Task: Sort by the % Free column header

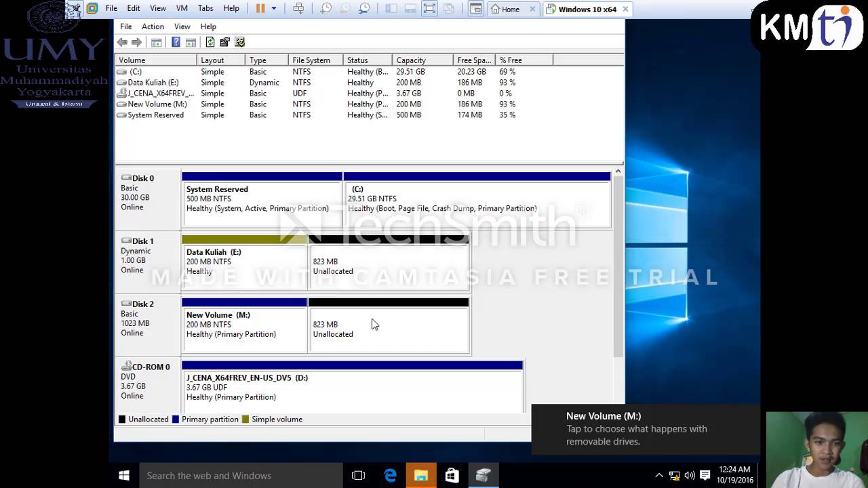Action: click(525, 60)
